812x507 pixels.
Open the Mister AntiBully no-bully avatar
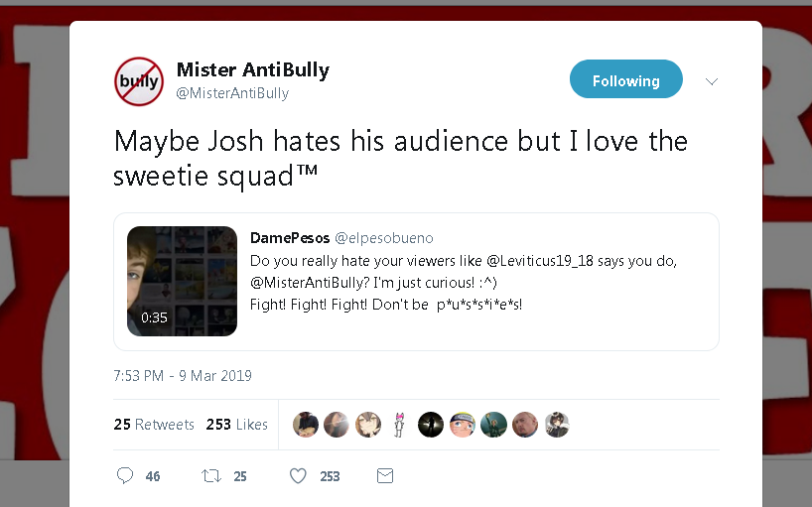pos(139,81)
